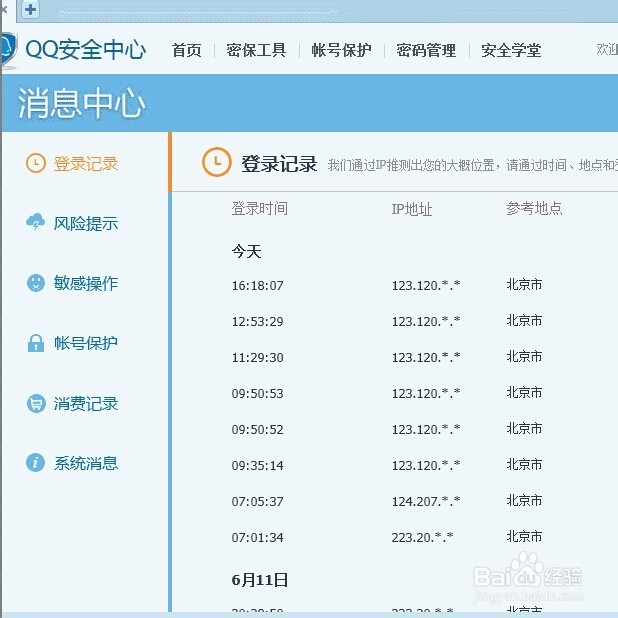The image size is (618, 618).
Task: Click the 今天 date group label
Action: (x=246, y=251)
